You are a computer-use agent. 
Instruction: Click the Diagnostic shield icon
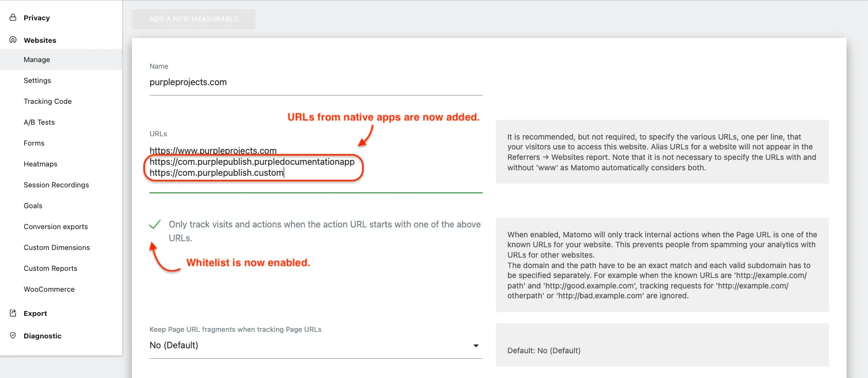pyautogui.click(x=13, y=336)
